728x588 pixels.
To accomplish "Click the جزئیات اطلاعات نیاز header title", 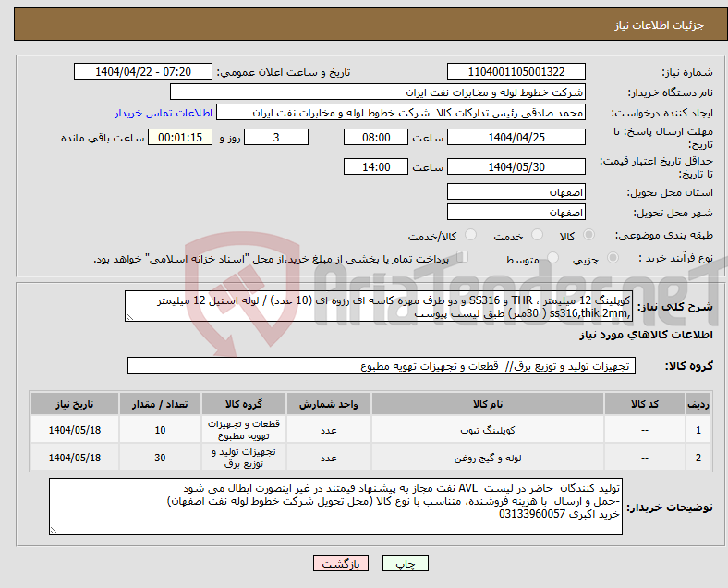I will 660,25.
